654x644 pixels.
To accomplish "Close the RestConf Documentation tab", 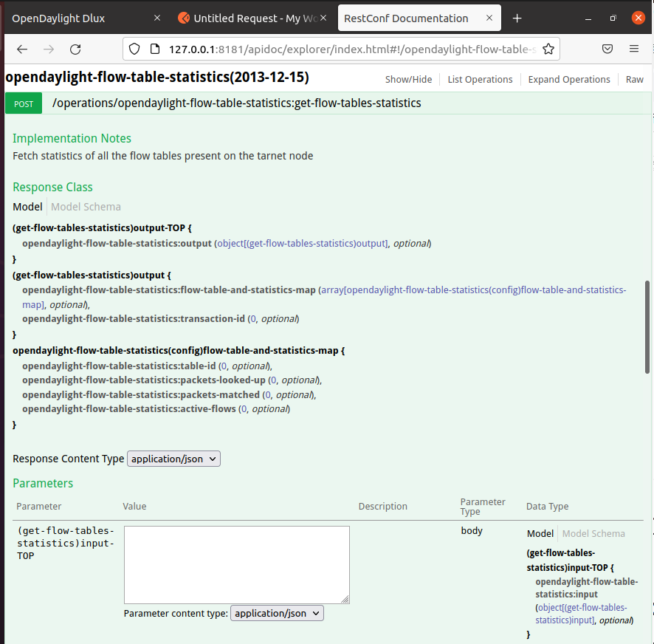I will 489,18.
